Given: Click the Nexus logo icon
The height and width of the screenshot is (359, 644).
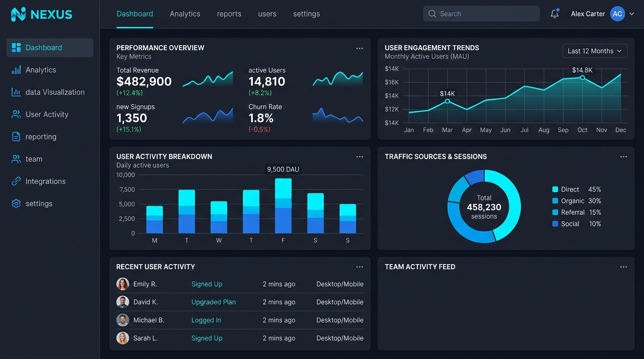Looking at the screenshot, I should pyautogui.click(x=18, y=14).
